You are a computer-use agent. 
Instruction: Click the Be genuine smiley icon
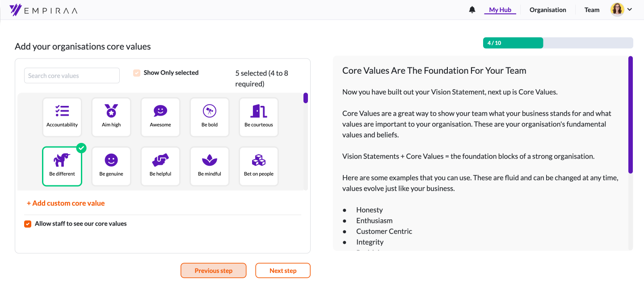pos(111,161)
